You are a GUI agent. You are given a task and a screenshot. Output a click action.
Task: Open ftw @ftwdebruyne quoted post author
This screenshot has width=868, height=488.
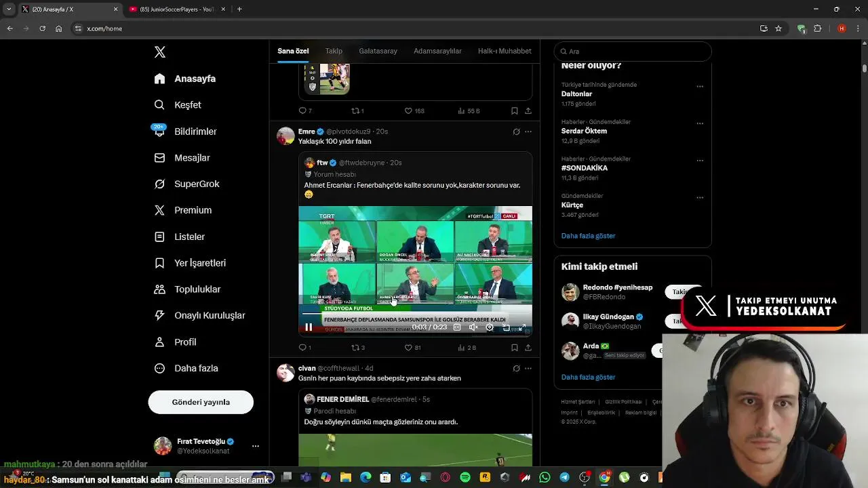(353, 163)
